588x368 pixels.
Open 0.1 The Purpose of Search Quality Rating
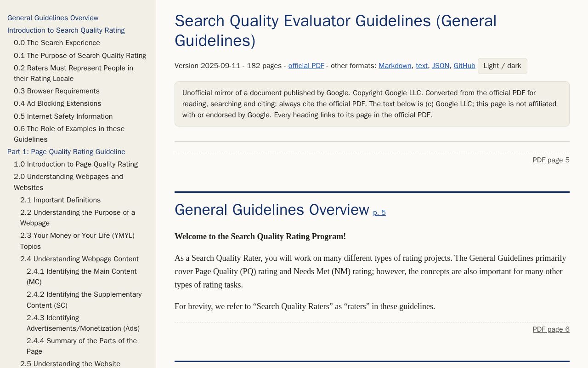tap(80, 56)
